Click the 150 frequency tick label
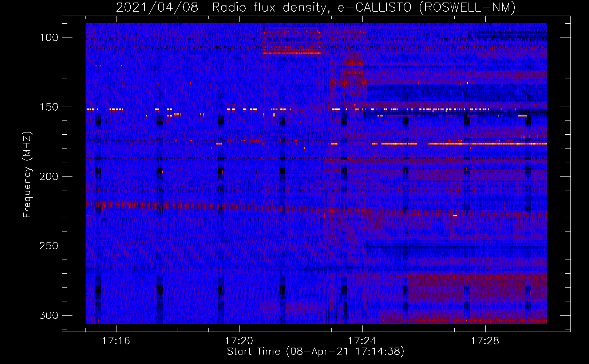Screen dimensions: 589x364 (49, 107)
